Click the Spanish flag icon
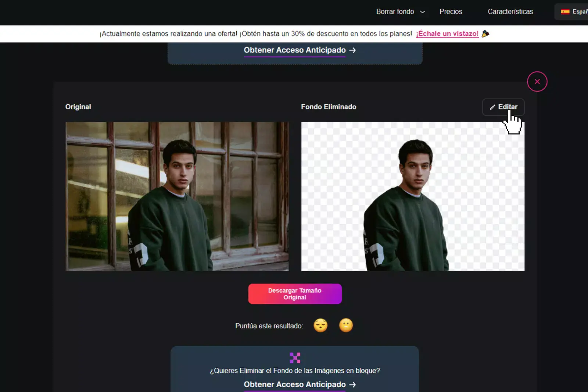 coord(565,12)
